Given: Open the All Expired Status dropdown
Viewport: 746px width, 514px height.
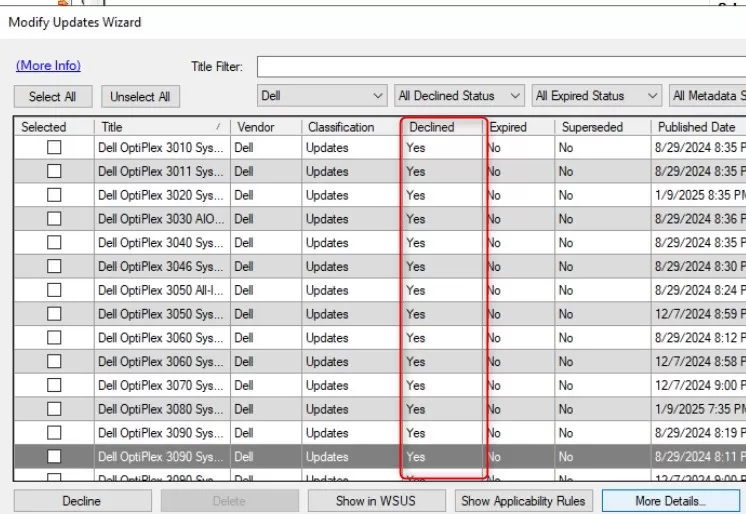Looking at the screenshot, I should [x=597, y=96].
